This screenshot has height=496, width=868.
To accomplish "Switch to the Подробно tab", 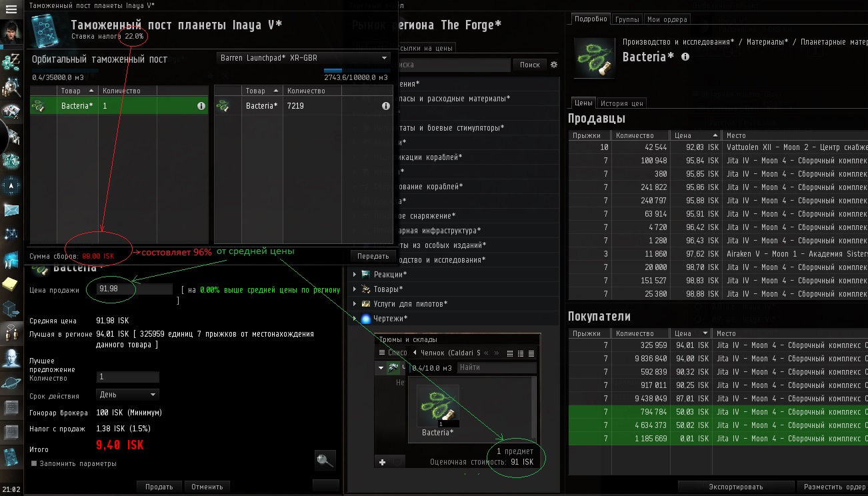I will [x=591, y=19].
